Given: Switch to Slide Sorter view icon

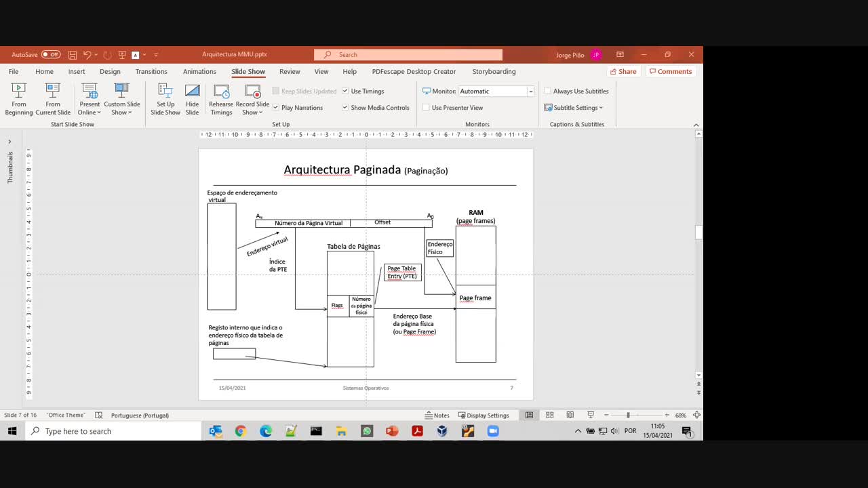Looking at the screenshot, I should coord(550,415).
